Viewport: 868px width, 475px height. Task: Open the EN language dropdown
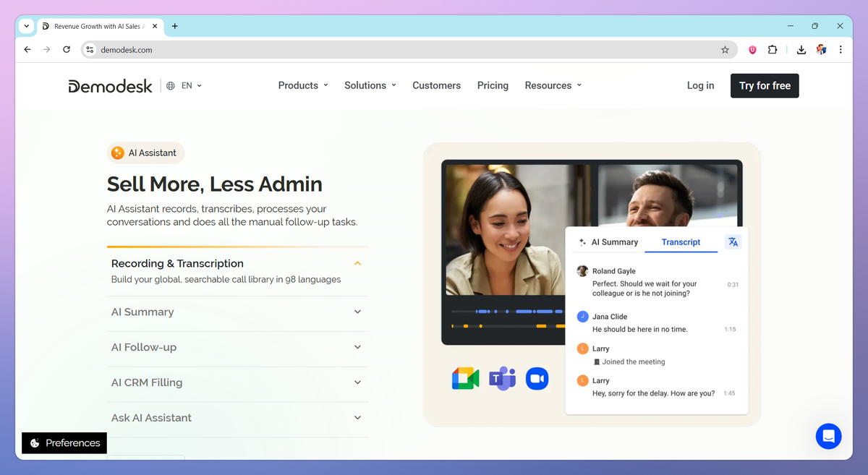tap(185, 85)
